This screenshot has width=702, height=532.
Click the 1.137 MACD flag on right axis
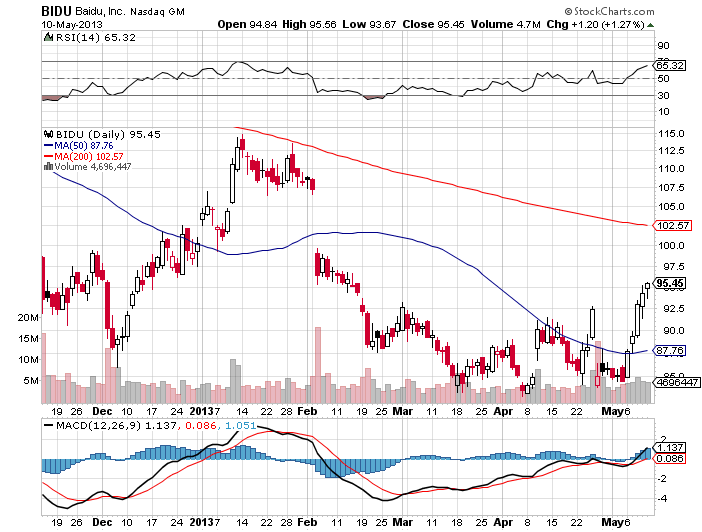669,447
